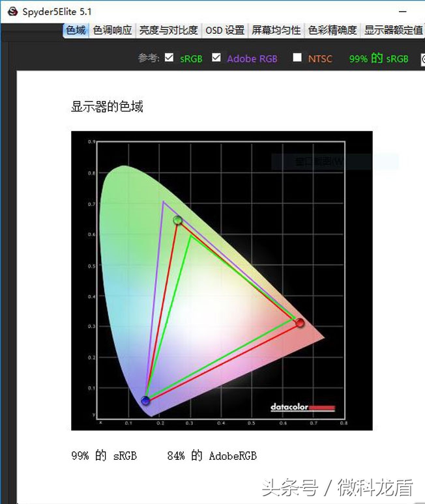Click the '99% 的 sRGB' result in header
Screen dimensions: 425x504
pyautogui.click(x=379, y=59)
